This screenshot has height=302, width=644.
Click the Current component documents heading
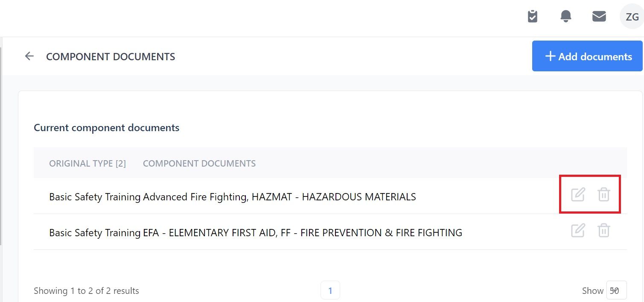click(x=107, y=127)
